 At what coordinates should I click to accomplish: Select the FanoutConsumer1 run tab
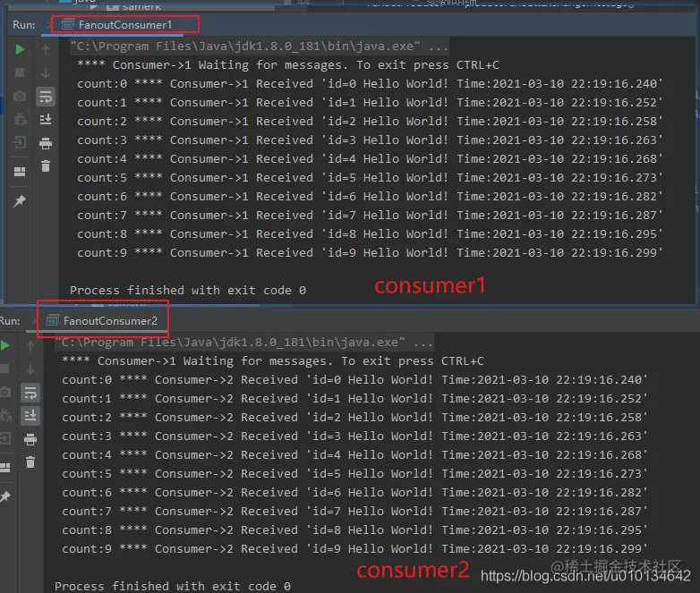117,25
